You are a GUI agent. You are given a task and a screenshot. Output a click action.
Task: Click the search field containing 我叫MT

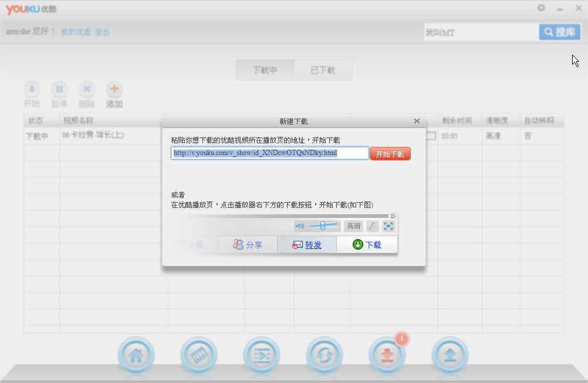(x=482, y=33)
